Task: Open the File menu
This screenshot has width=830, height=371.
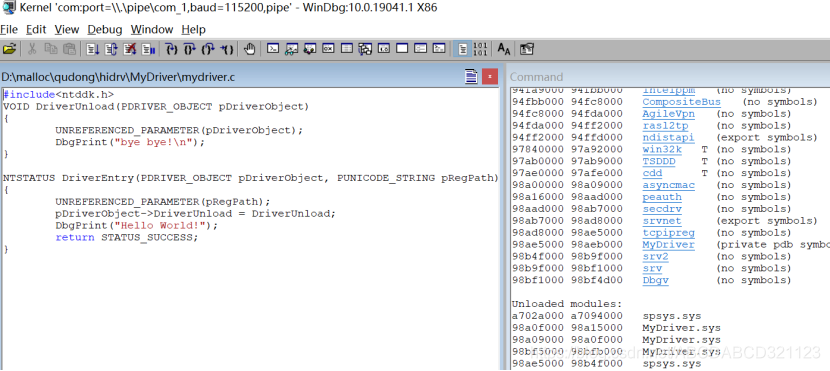Action: click(x=9, y=30)
